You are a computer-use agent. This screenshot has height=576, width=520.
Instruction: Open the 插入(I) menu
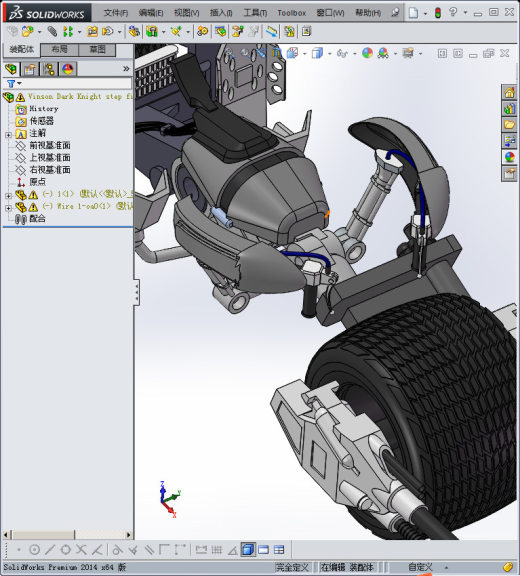click(x=221, y=13)
